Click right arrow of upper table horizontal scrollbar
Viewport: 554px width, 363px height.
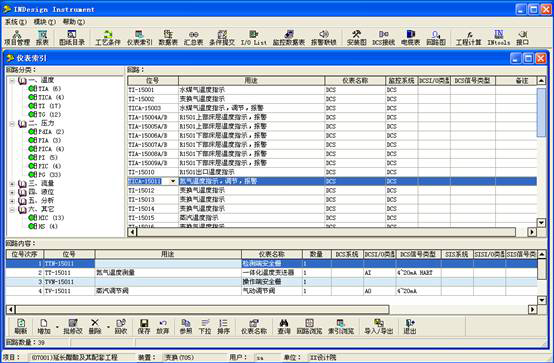(x=531, y=232)
